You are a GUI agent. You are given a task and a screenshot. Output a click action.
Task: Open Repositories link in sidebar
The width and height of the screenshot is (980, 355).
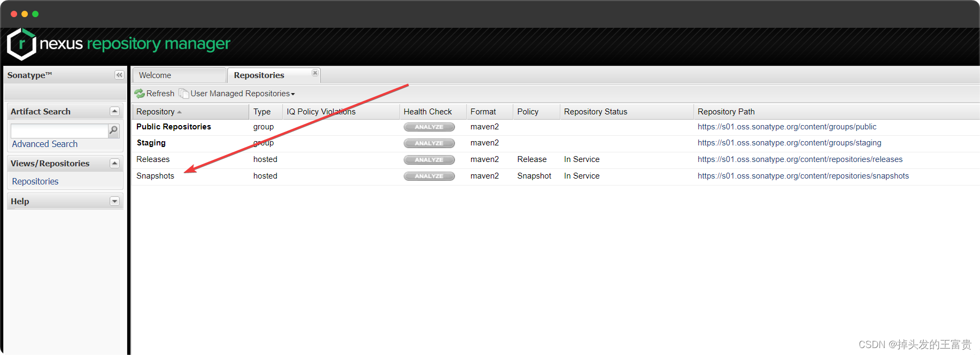pos(35,181)
